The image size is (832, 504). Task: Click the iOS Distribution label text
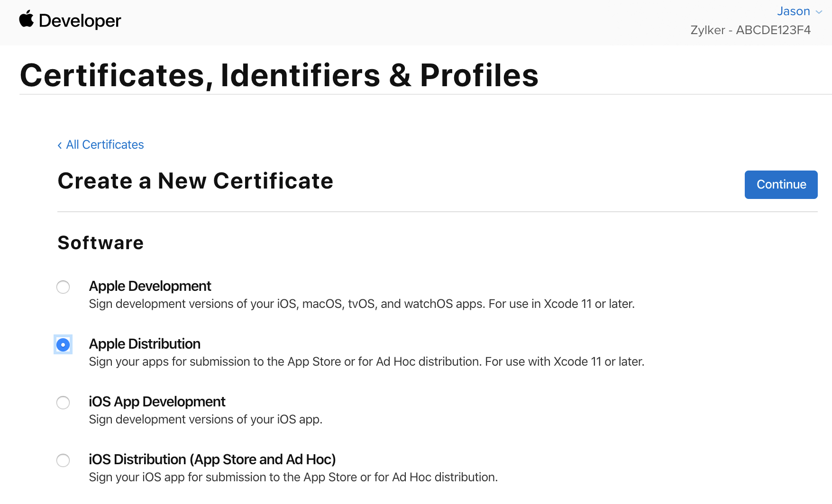(x=212, y=459)
